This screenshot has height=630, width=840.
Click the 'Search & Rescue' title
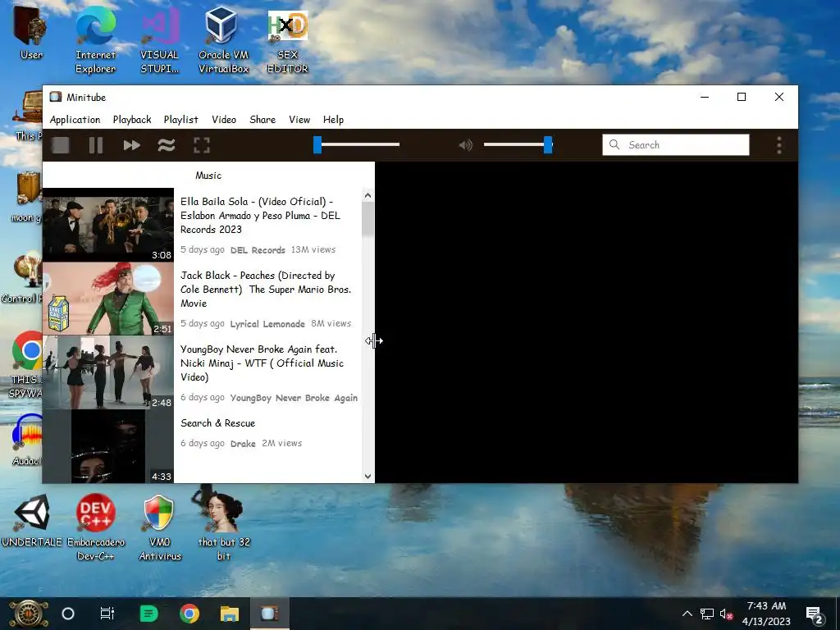pos(217,423)
